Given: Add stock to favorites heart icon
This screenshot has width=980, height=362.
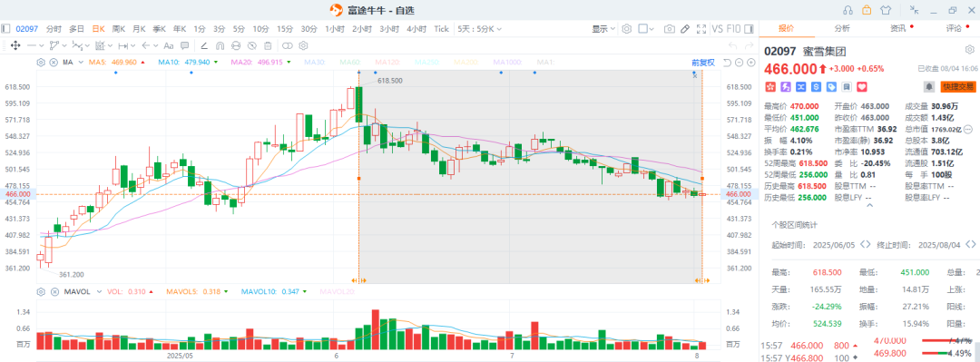Looking at the screenshot, I should [862, 86].
